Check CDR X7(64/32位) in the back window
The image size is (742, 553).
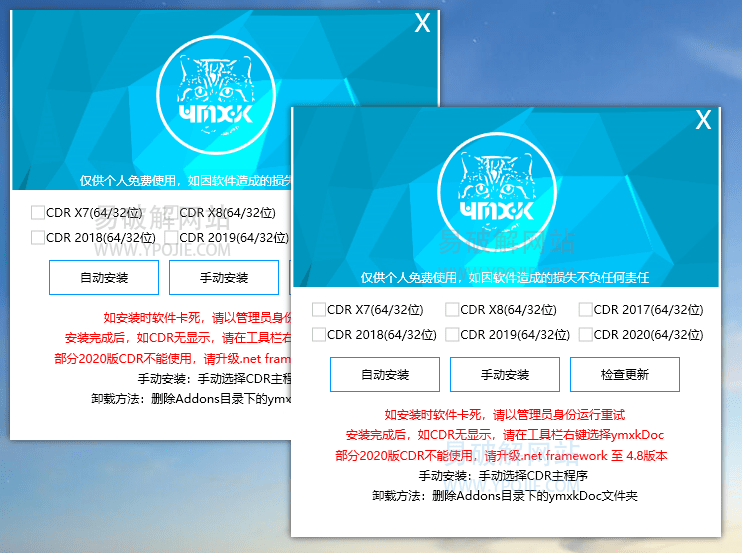(x=38, y=212)
